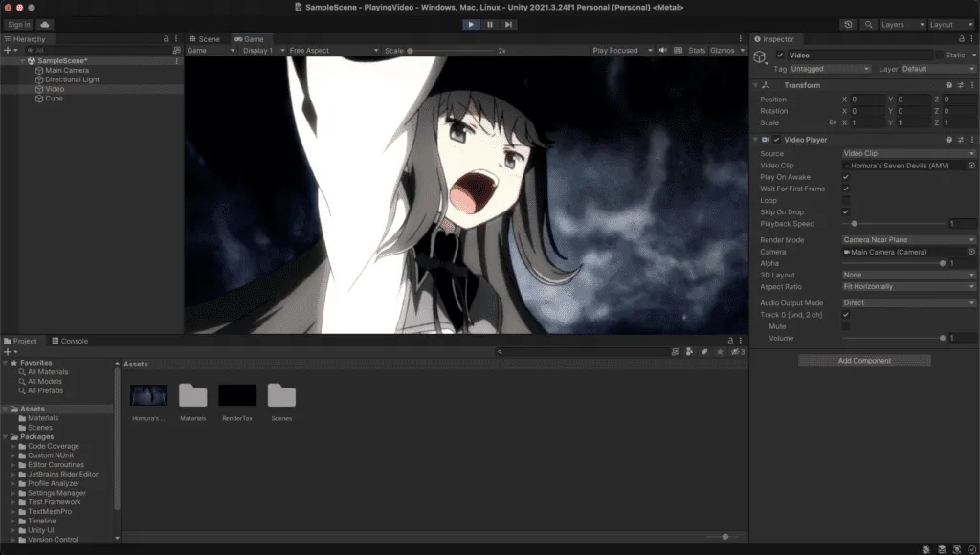The image size is (980, 555).
Task: Open the Display 1 dropdown
Action: tap(264, 50)
